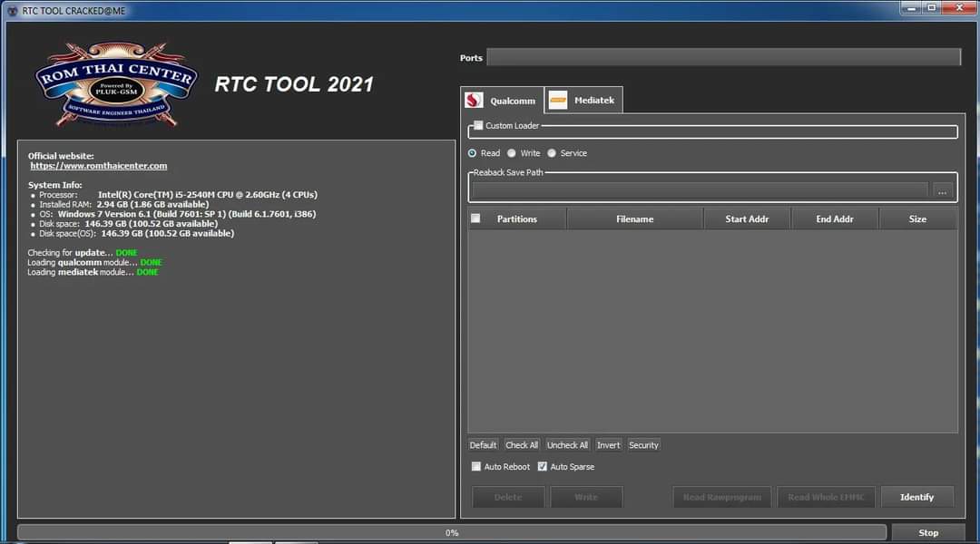Switch to the Qualcomm tab
Image resolution: width=980 pixels, height=544 pixels.
coord(503,101)
